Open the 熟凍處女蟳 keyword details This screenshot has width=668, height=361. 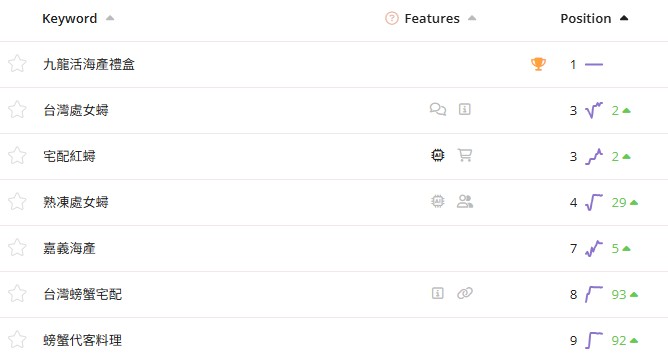coord(76,202)
